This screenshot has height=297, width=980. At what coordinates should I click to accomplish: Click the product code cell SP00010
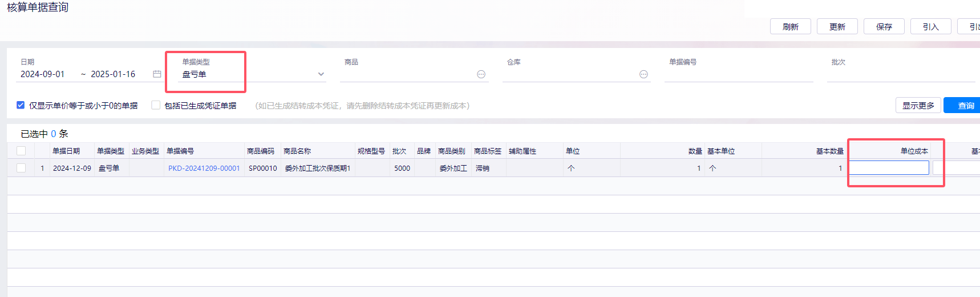click(x=263, y=168)
